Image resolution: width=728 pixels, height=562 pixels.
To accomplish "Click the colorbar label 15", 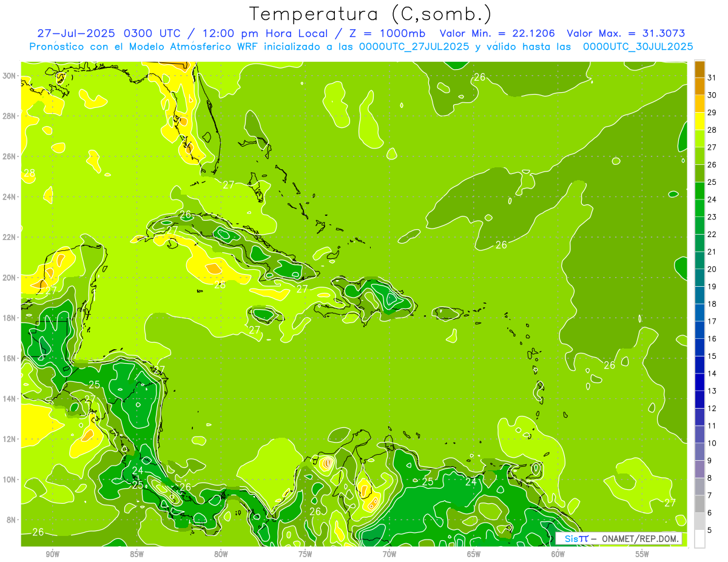I will (712, 356).
